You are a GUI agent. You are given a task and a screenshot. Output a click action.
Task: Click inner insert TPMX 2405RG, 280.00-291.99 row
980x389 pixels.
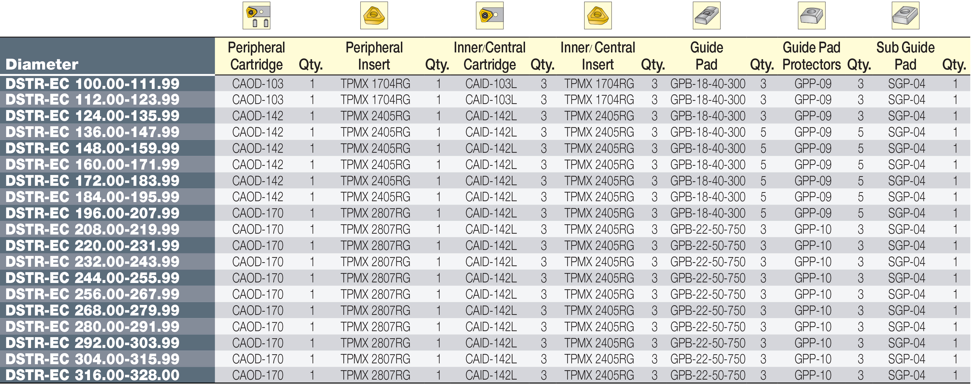click(x=599, y=327)
